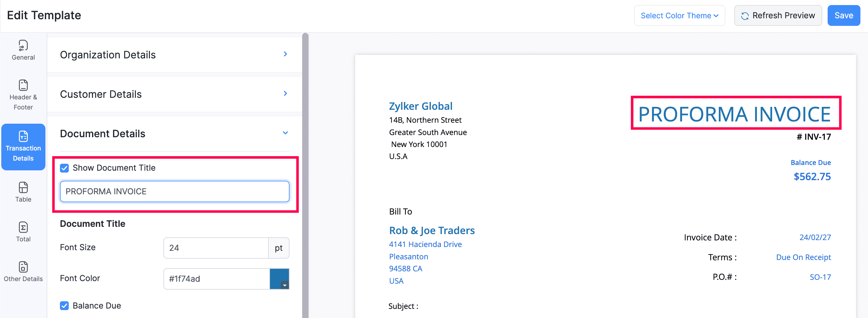Image resolution: width=868 pixels, height=318 pixels.
Task: Open the Table settings icon
Action: click(23, 188)
